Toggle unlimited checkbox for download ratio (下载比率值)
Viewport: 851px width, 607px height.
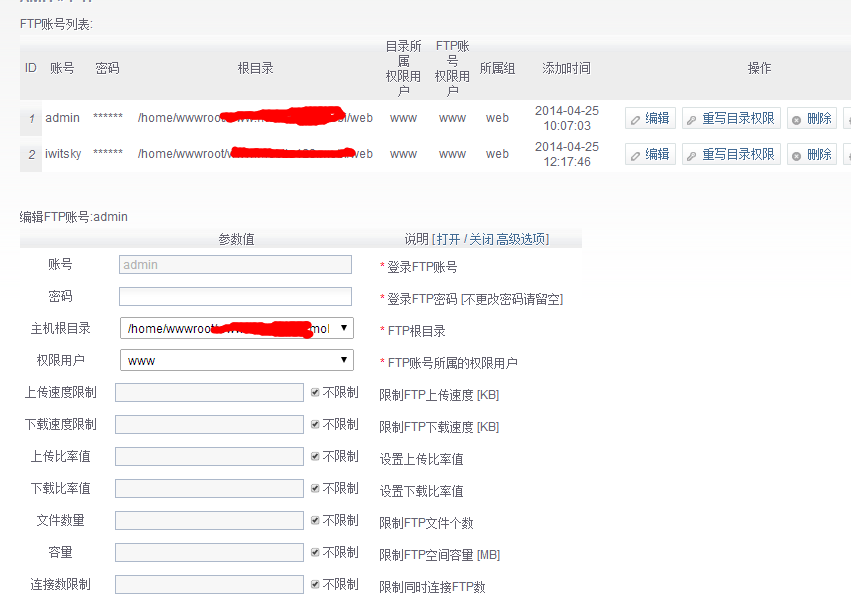coord(316,489)
